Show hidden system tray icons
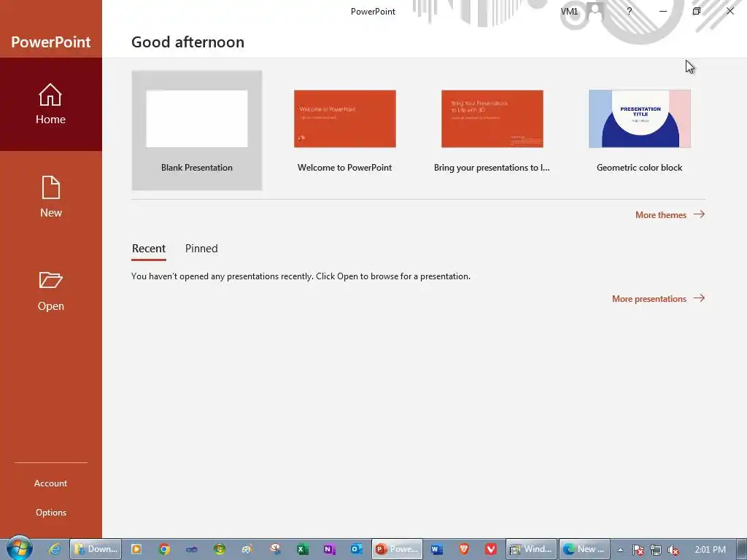The image size is (747, 560). pos(620,550)
